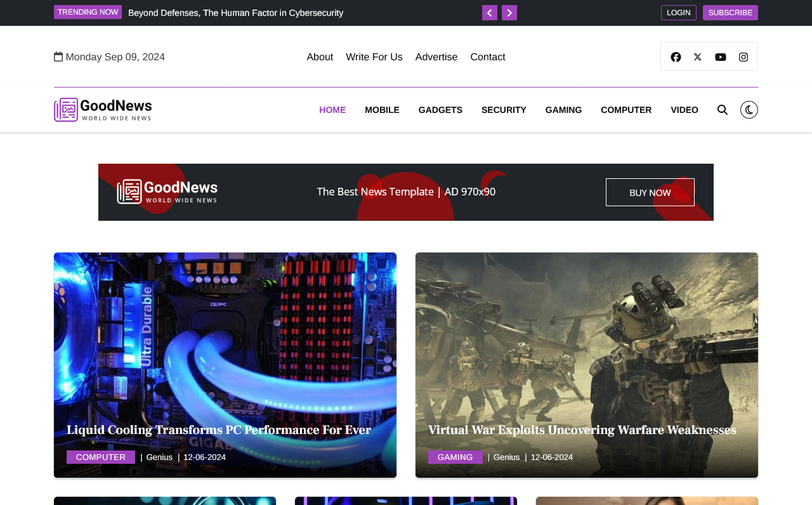Click the GoodNews logo in the navbar
Image resolution: width=812 pixels, height=505 pixels.
(103, 110)
